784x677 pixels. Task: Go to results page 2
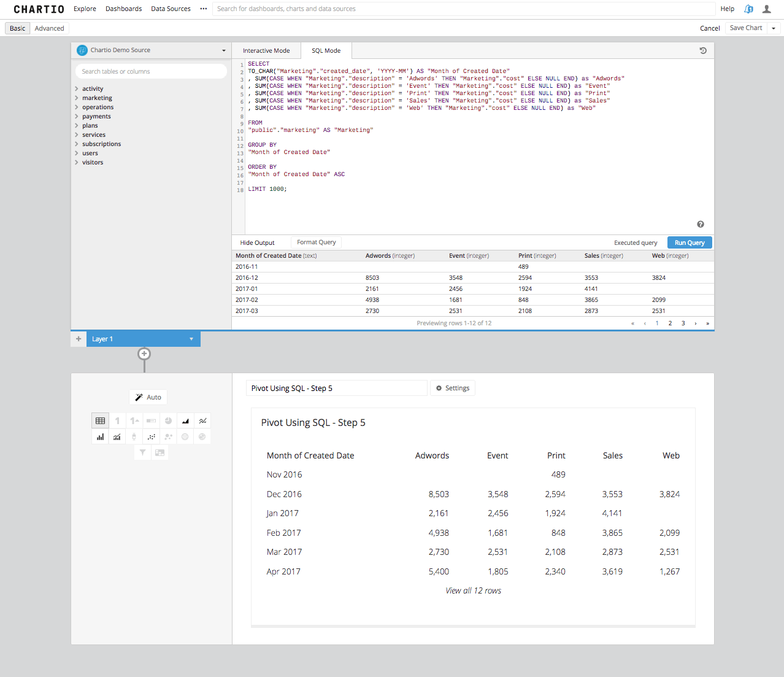670,323
